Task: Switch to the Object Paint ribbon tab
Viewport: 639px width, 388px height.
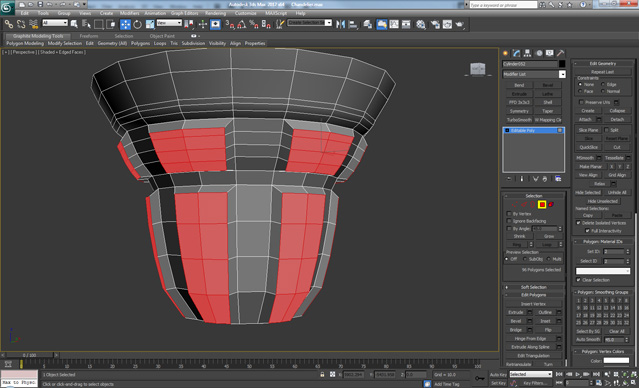Action: click(x=162, y=36)
